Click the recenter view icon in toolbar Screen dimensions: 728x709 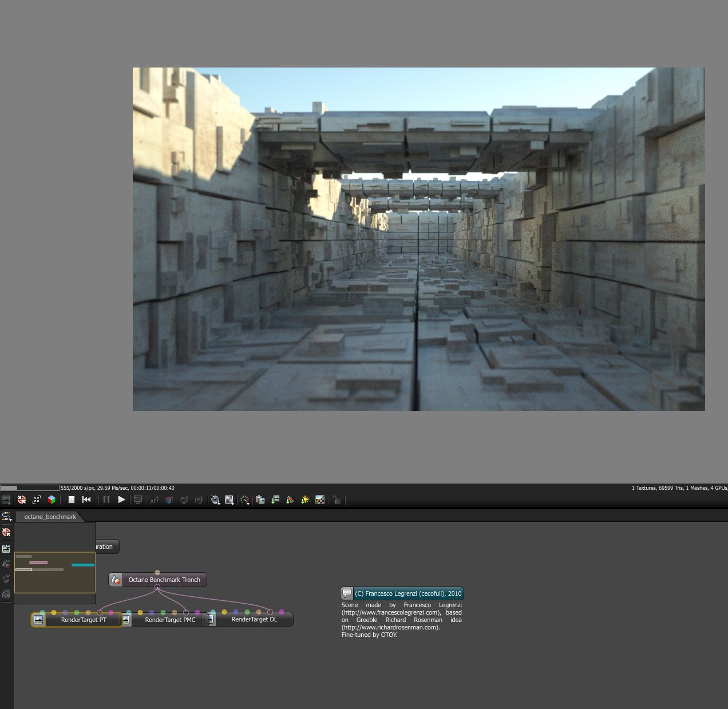(22, 500)
